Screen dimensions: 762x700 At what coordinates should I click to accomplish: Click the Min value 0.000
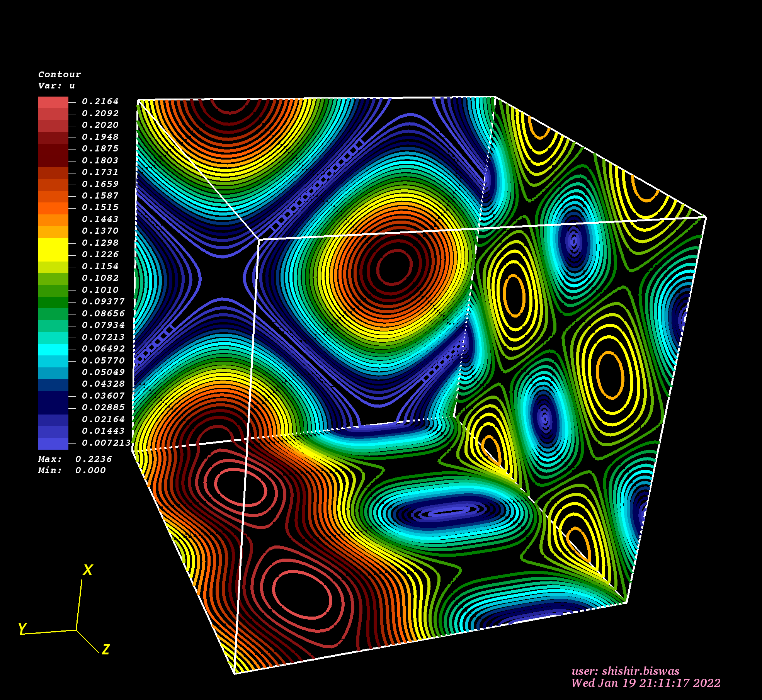click(90, 471)
